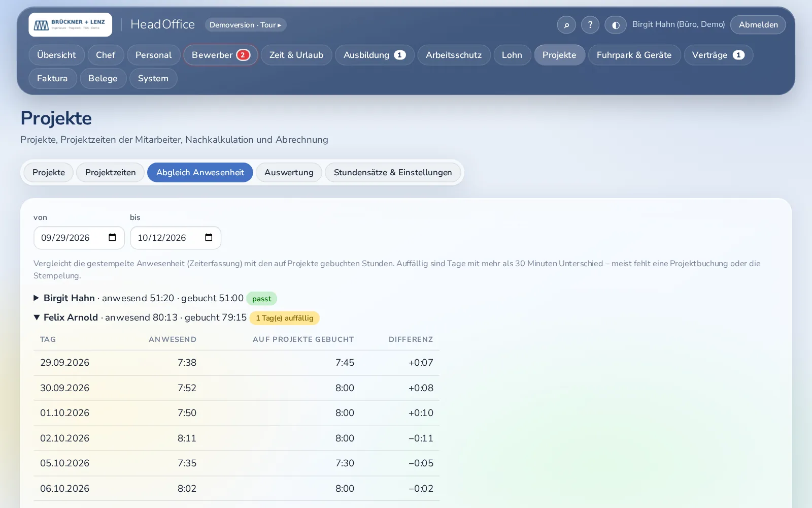The image size is (812, 508).
Task: Select Abgleich Anwesenheit tab
Action: (200, 172)
